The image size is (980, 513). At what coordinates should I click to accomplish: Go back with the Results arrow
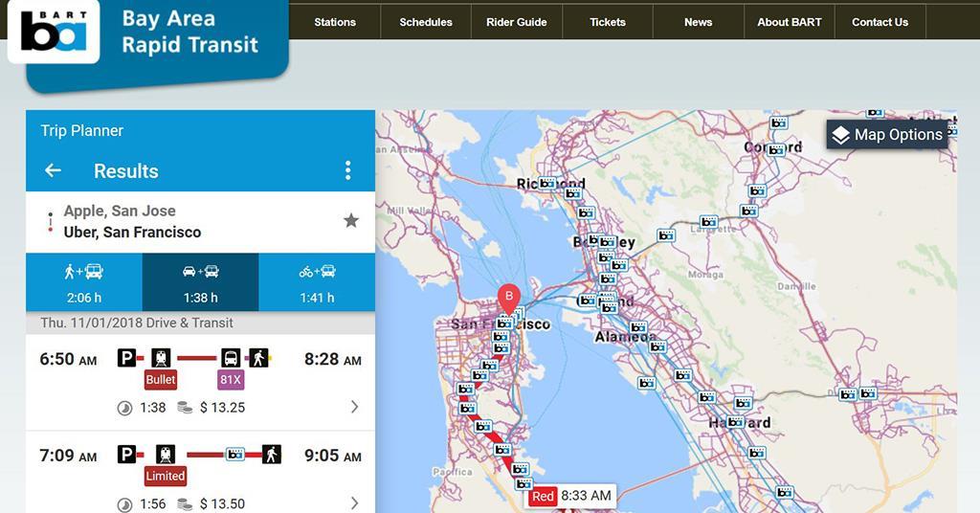[54, 170]
